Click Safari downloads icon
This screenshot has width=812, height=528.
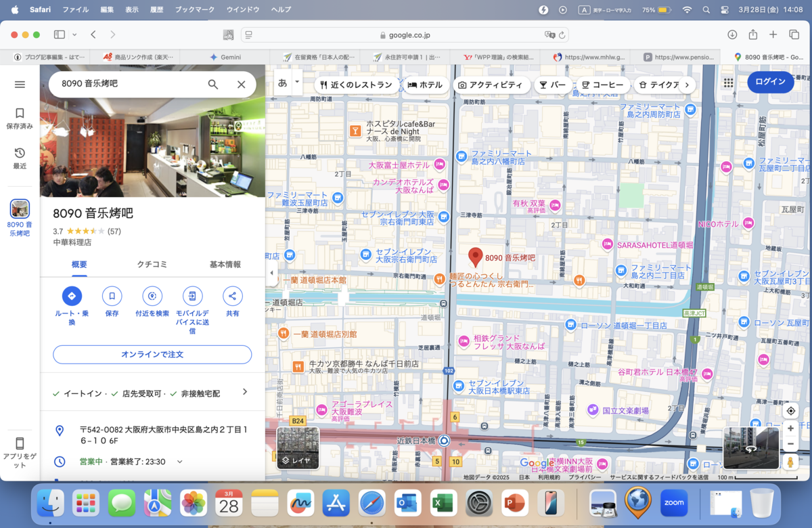tap(732, 35)
